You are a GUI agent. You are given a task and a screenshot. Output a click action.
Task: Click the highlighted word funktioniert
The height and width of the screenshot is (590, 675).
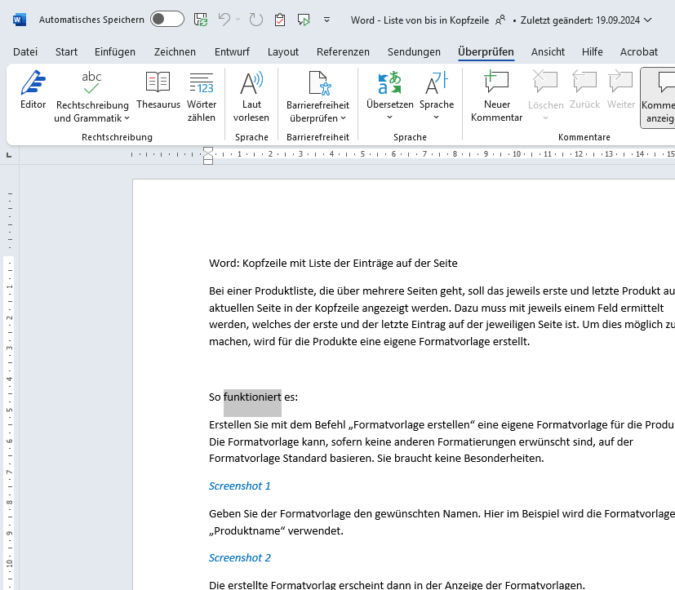click(x=252, y=397)
